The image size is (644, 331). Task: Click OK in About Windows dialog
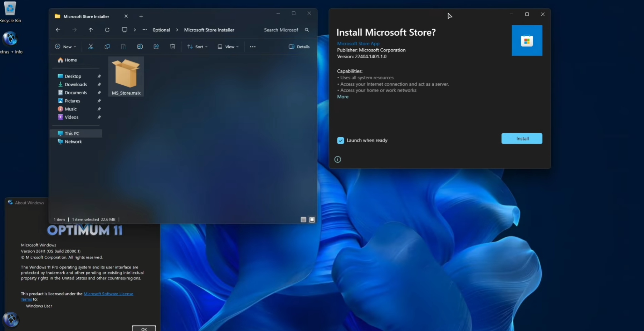click(x=144, y=329)
